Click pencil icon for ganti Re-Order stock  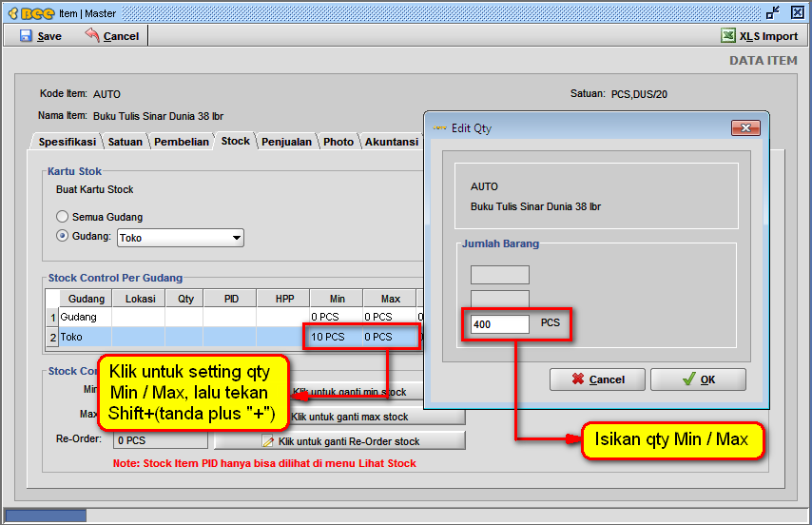(267, 441)
